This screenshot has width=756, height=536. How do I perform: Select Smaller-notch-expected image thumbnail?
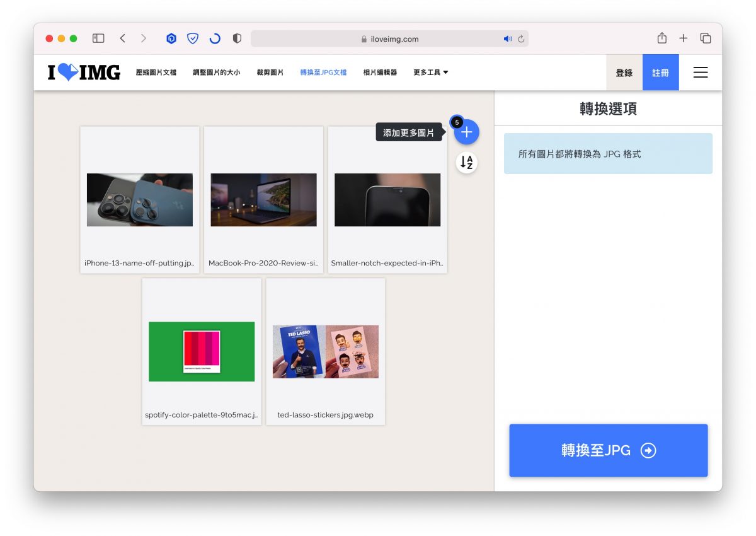(x=387, y=200)
